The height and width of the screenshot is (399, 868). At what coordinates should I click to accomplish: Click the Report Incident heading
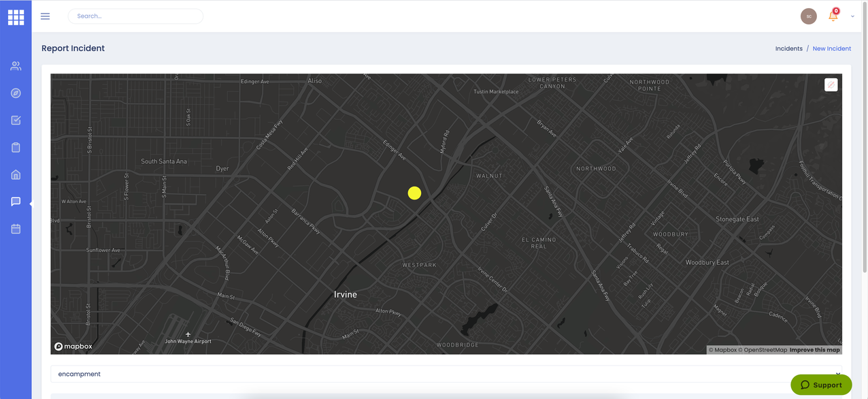(73, 48)
